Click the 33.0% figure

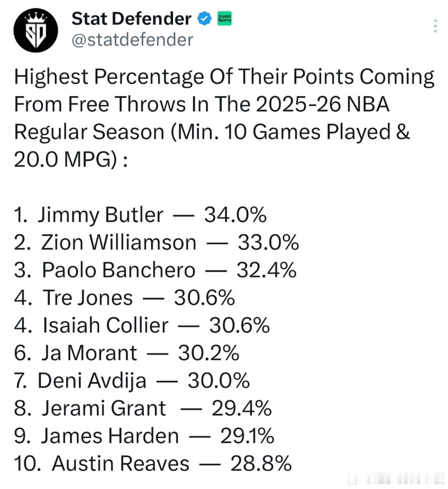tap(268, 243)
